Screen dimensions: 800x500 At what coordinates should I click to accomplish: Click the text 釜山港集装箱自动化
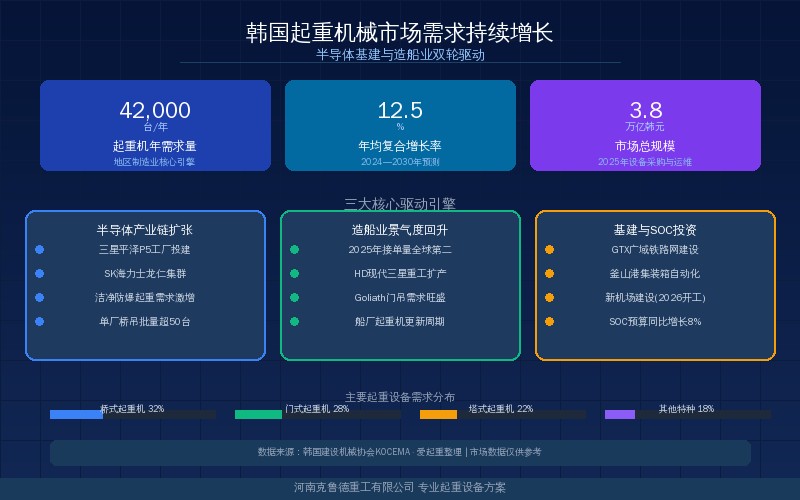tap(655, 273)
